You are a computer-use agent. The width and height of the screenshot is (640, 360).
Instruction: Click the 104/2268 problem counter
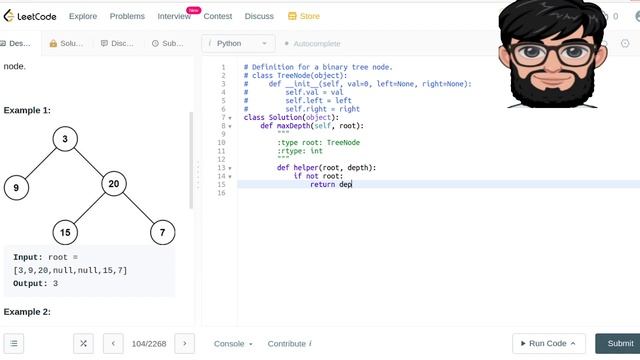pyautogui.click(x=149, y=344)
